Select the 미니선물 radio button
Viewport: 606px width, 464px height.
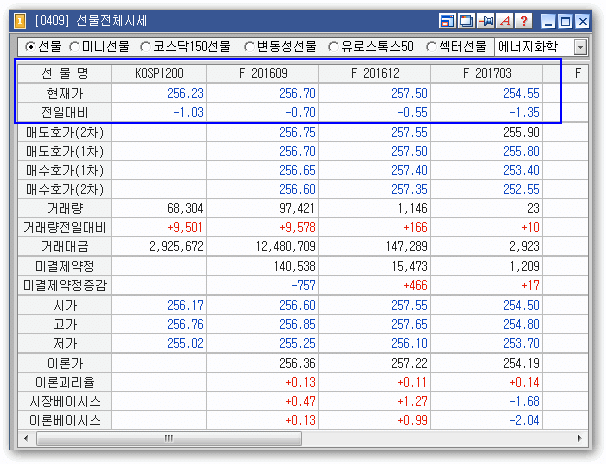[x=74, y=47]
